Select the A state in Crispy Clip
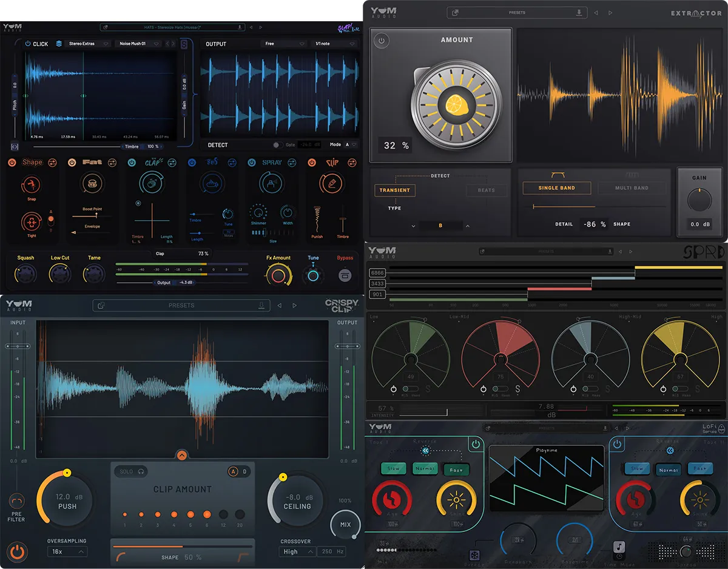The image size is (728, 569). pyautogui.click(x=234, y=471)
